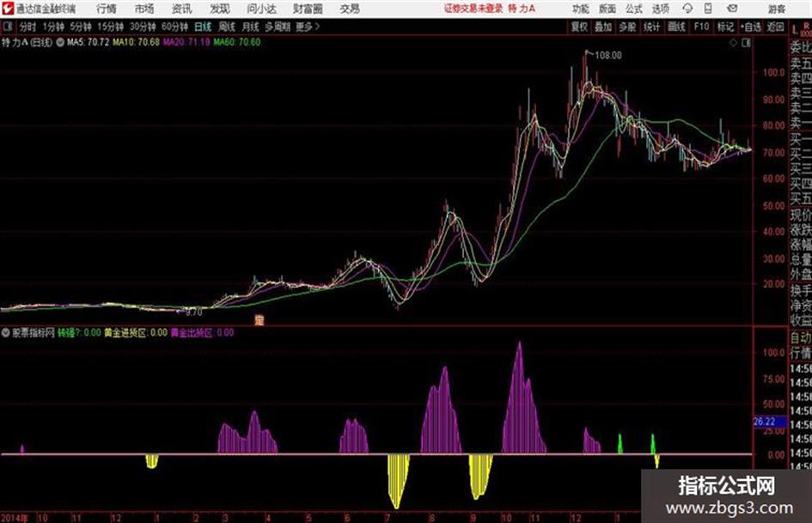This screenshot has width=812, height=523.
Task: Switch to 30分钟 period tab
Action: coord(143,27)
